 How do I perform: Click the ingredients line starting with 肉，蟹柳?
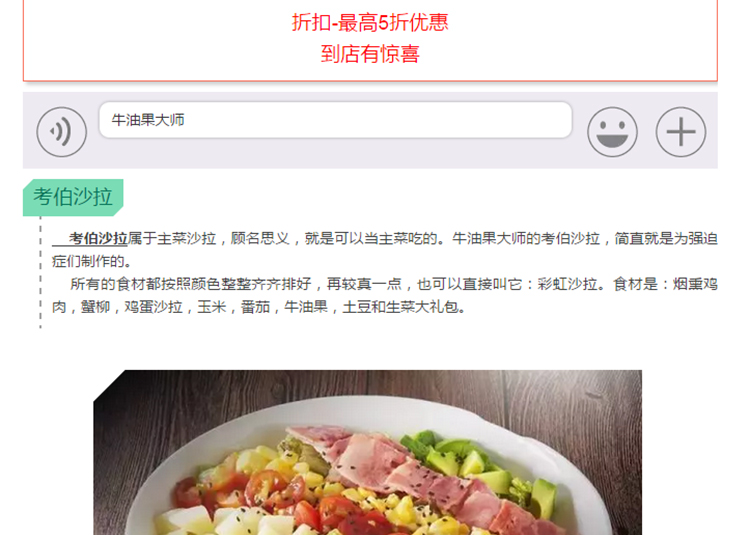[259, 307]
